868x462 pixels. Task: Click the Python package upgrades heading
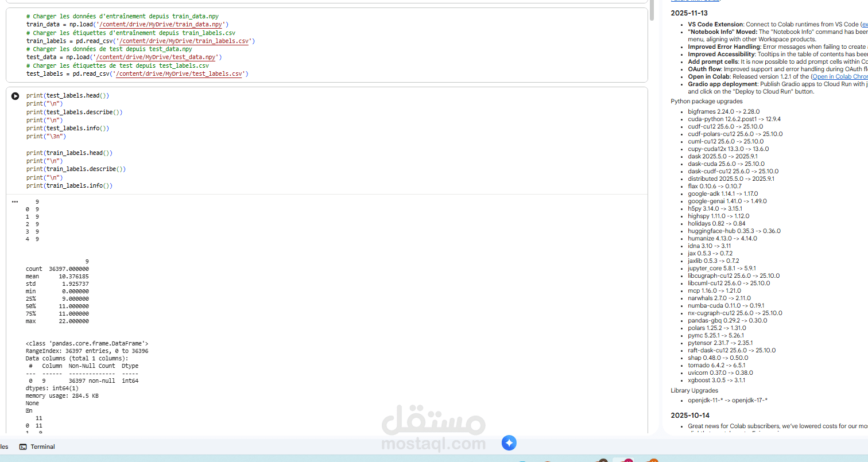click(x=707, y=101)
